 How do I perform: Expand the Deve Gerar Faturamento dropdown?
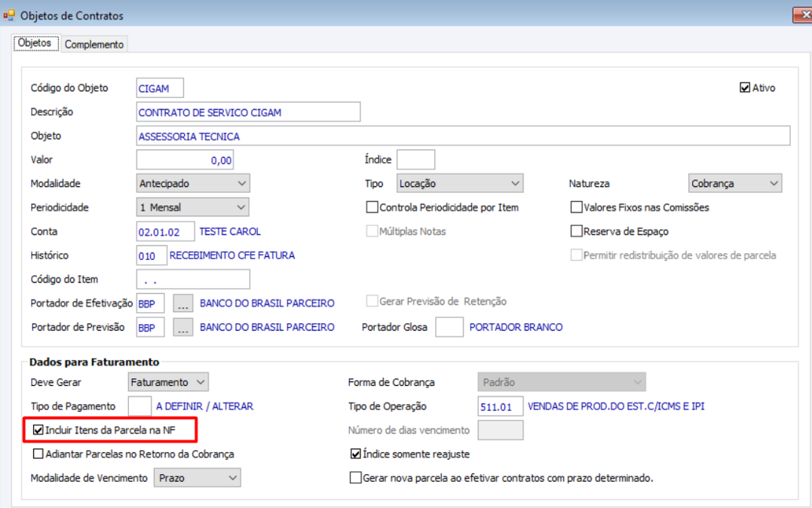pyautogui.click(x=168, y=382)
